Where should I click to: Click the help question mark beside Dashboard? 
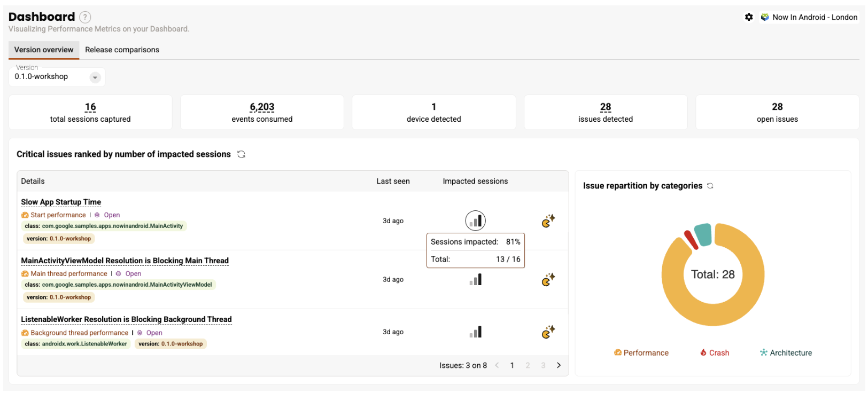[85, 17]
